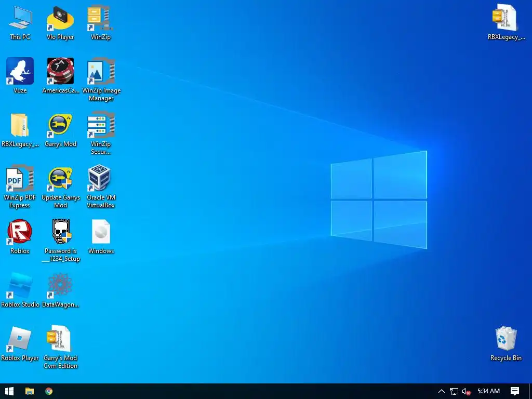Open the Vlo Player shortcut
Viewport: 532px width, 399px height.
pyautogui.click(x=60, y=23)
